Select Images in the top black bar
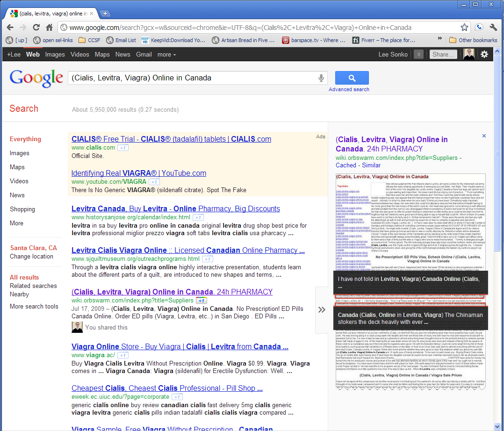 pyautogui.click(x=55, y=55)
